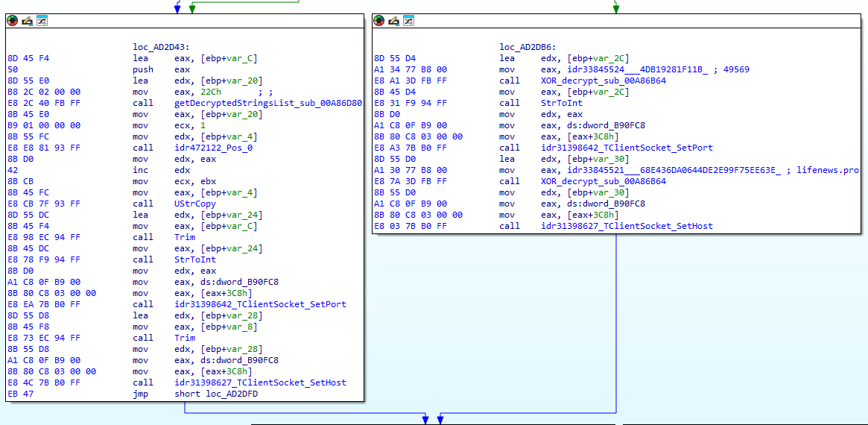Click the group nodes icon on the loc_AD2D43 block
This screenshot has height=425, width=868.
(42, 21)
